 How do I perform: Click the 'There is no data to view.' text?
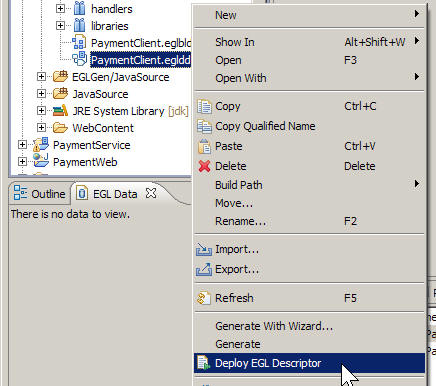(x=70, y=214)
